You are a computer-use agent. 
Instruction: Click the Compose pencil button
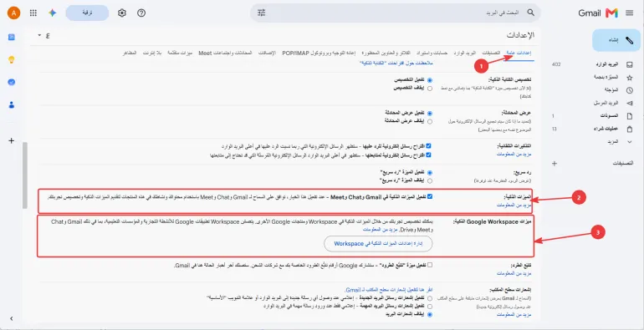pyautogui.click(x=616, y=40)
